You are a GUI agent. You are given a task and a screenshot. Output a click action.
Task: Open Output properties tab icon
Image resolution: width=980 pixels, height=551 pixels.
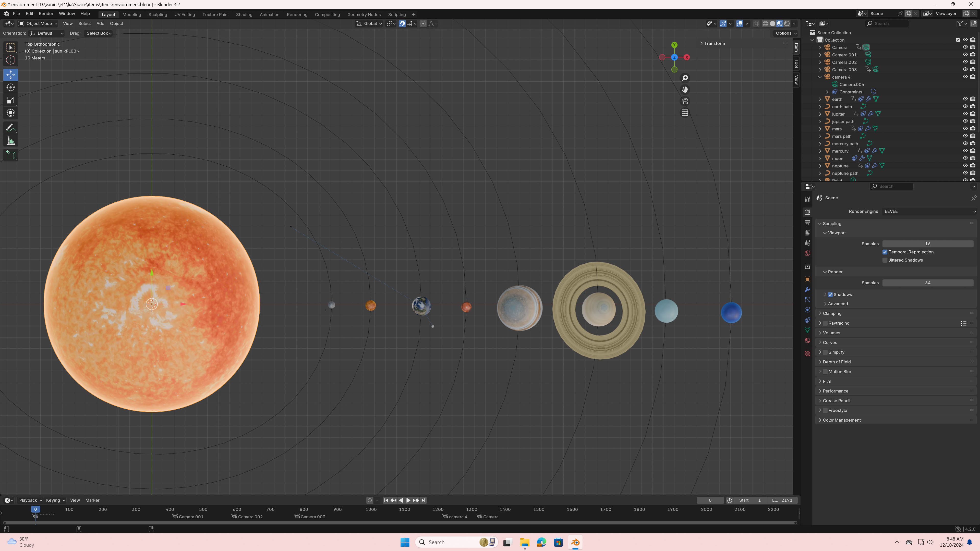point(807,223)
